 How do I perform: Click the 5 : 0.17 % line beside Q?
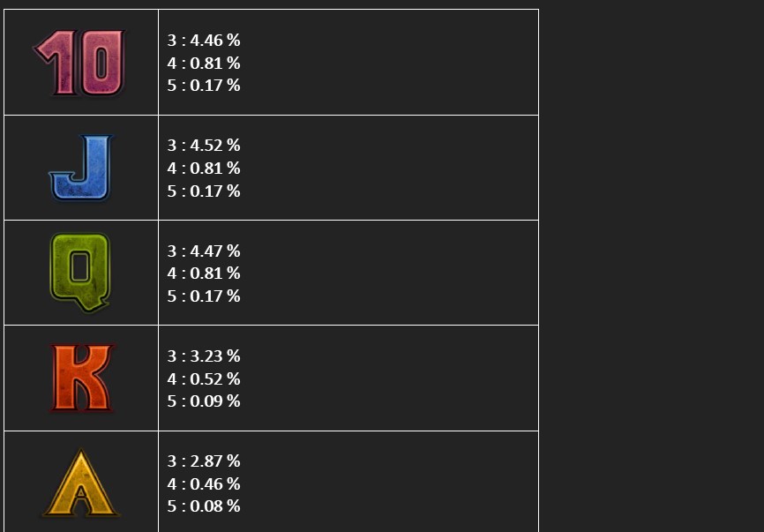point(204,296)
